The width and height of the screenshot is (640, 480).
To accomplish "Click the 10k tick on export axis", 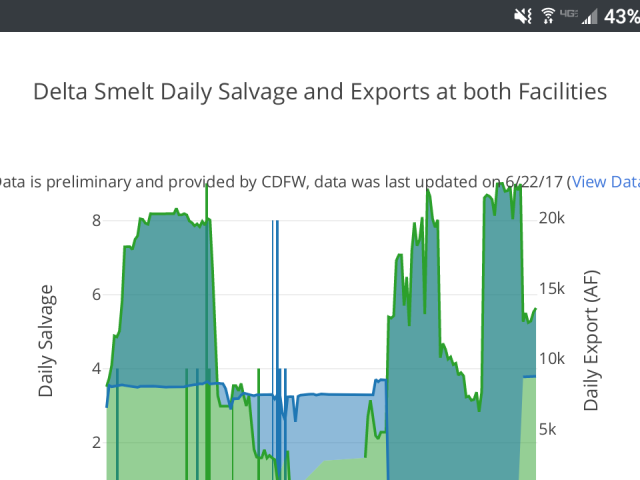I will tap(551, 359).
